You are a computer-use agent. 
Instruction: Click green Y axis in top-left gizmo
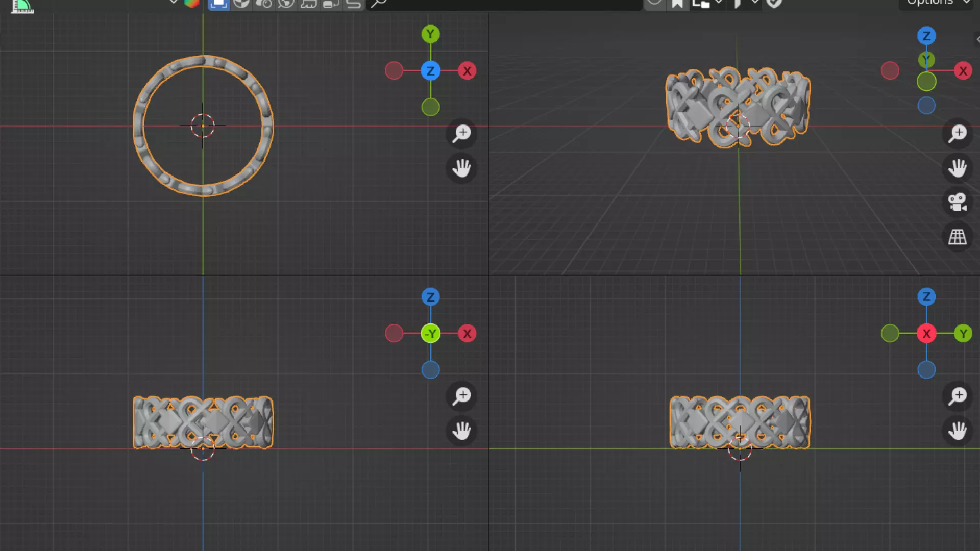point(430,34)
